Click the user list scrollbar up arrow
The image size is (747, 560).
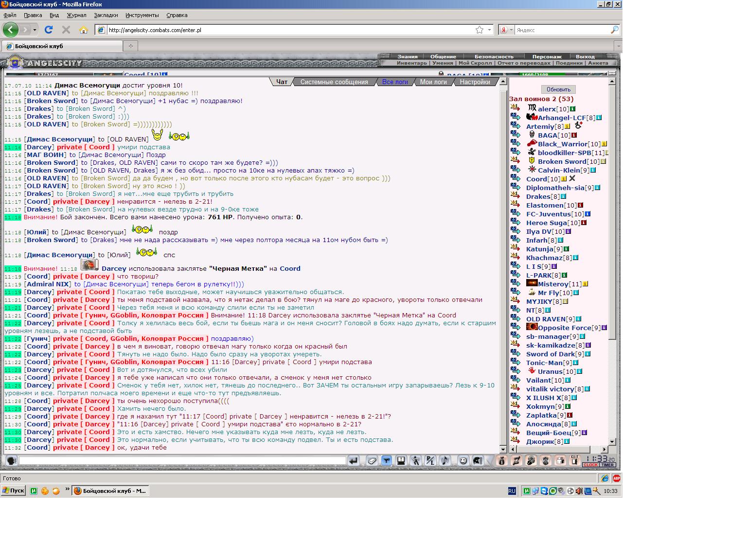click(x=612, y=82)
